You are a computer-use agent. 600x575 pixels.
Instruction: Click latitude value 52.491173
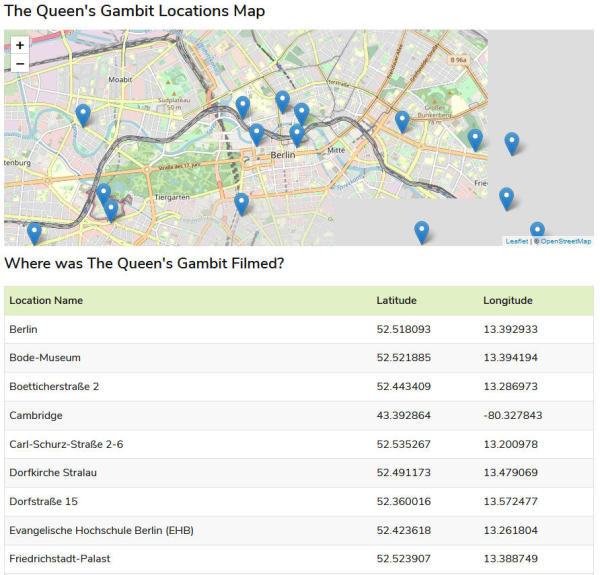pos(404,472)
